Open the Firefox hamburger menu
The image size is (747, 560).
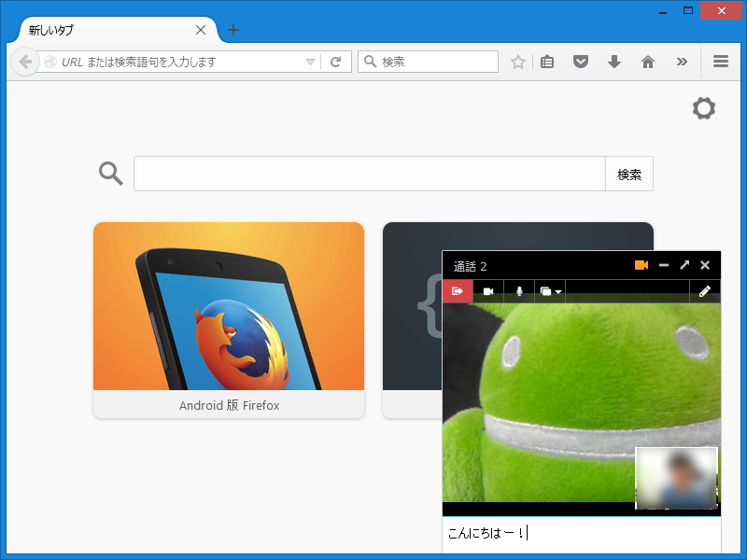coord(720,62)
